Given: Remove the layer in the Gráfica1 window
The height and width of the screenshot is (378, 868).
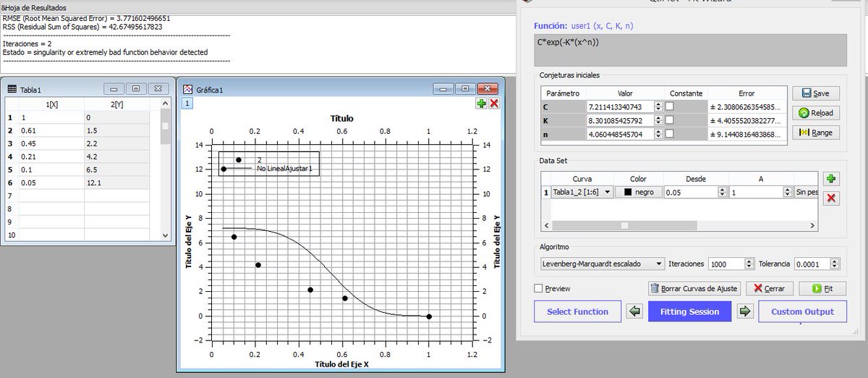Looking at the screenshot, I should coord(494,104).
